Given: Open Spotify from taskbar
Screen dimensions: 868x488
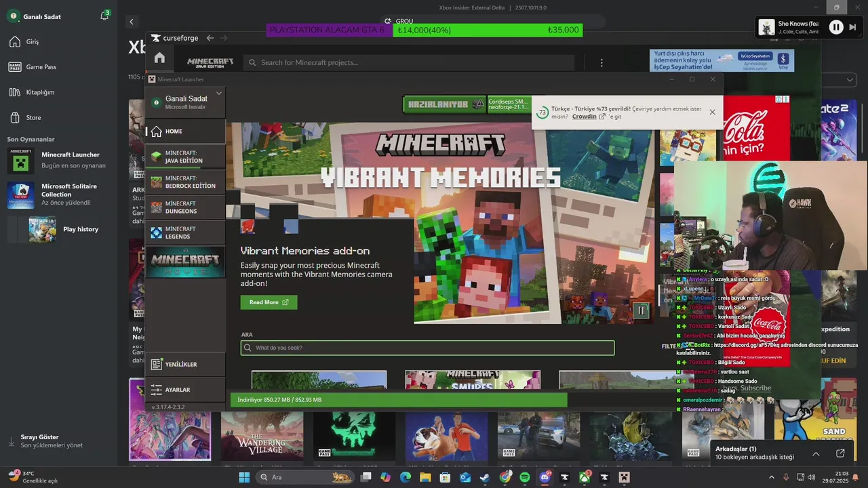Looking at the screenshot, I should (525, 477).
